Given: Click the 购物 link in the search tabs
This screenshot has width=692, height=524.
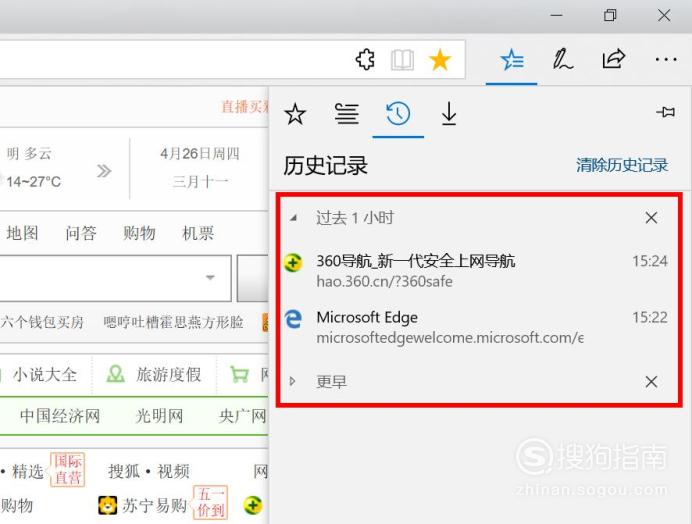Looking at the screenshot, I should (x=139, y=233).
